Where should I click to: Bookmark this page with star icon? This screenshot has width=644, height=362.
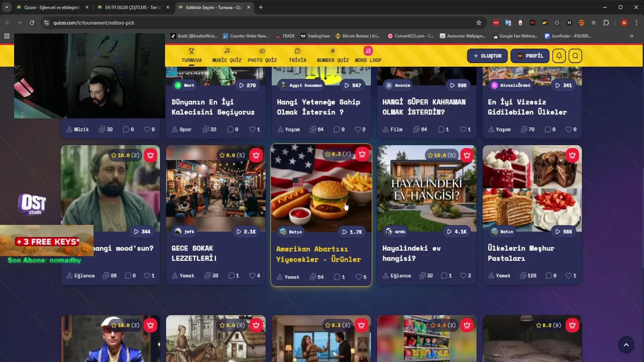point(479,23)
